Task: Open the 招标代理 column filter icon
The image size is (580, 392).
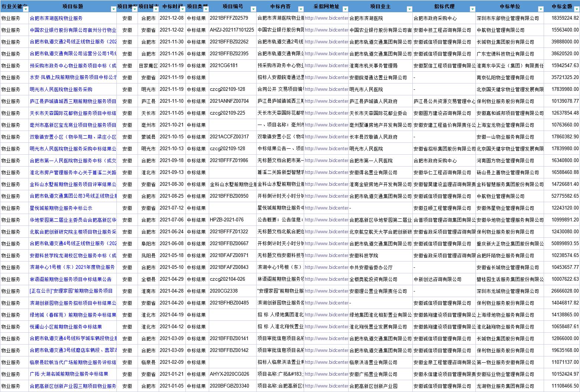Action: 472,9
